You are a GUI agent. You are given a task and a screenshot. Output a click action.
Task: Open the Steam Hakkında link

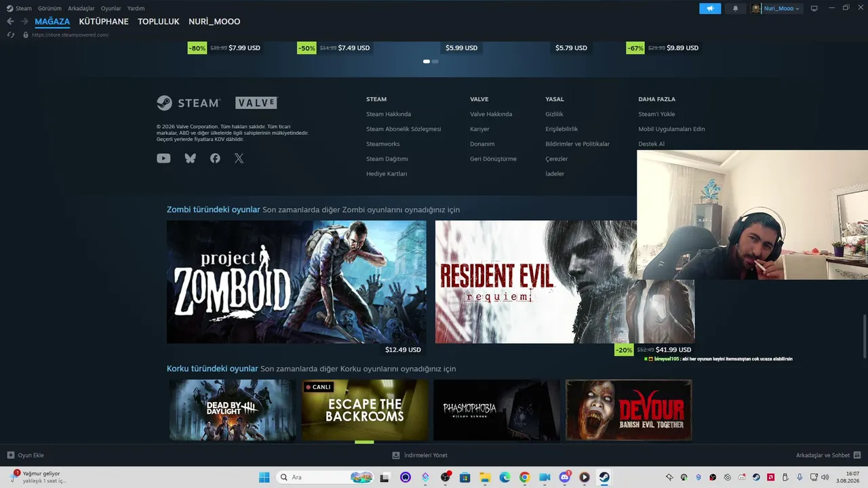(x=389, y=114)
